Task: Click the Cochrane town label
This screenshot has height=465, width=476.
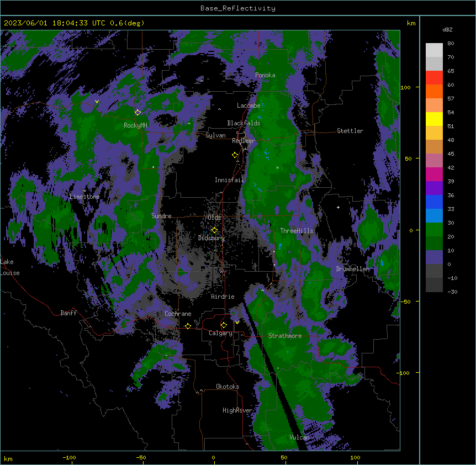Action: (178, 314)
